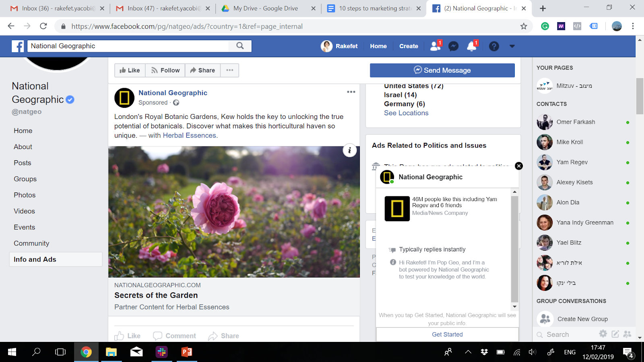The height and width of the screenshot is (362, 644).
Task: Switch to the Inbox (47) tab
Action: point(163,8)
